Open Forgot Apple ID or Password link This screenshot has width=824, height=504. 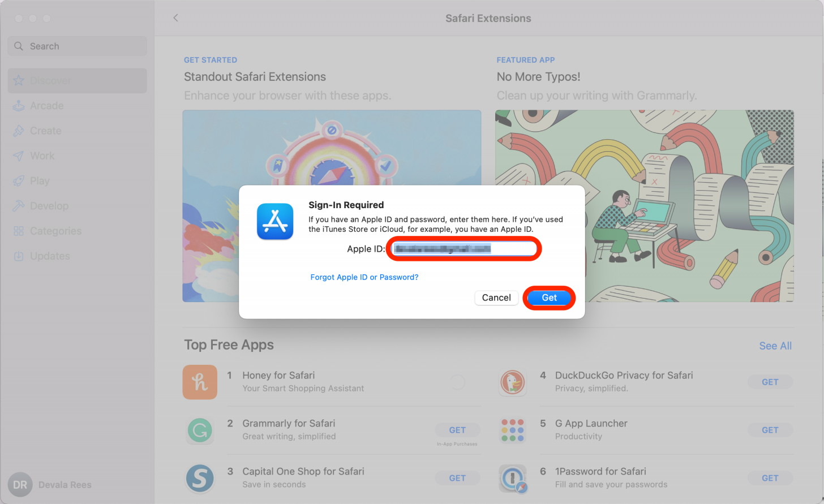[364, 277]
